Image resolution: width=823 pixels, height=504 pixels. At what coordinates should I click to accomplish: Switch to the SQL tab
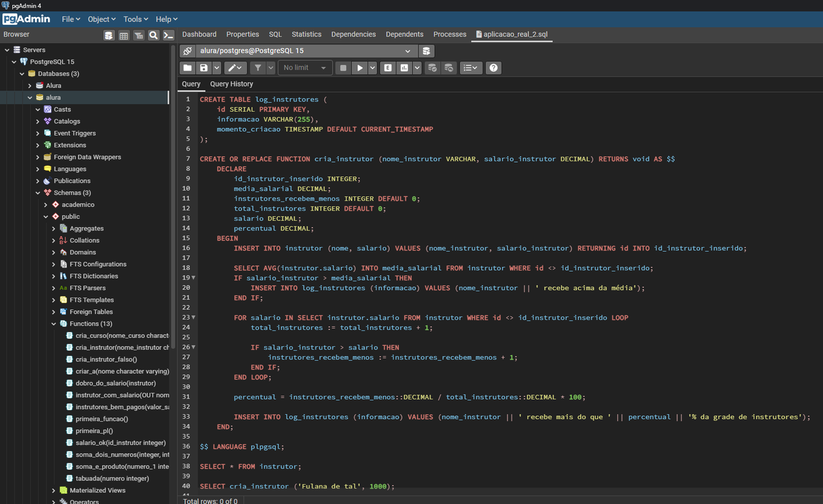point(275,34)
